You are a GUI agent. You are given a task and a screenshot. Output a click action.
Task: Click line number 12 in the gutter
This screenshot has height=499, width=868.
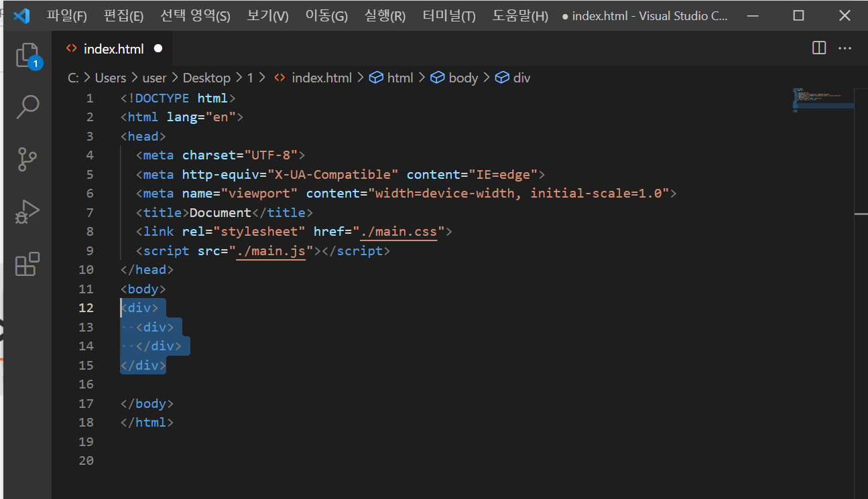pyautogui.click(x=86, y=308)
